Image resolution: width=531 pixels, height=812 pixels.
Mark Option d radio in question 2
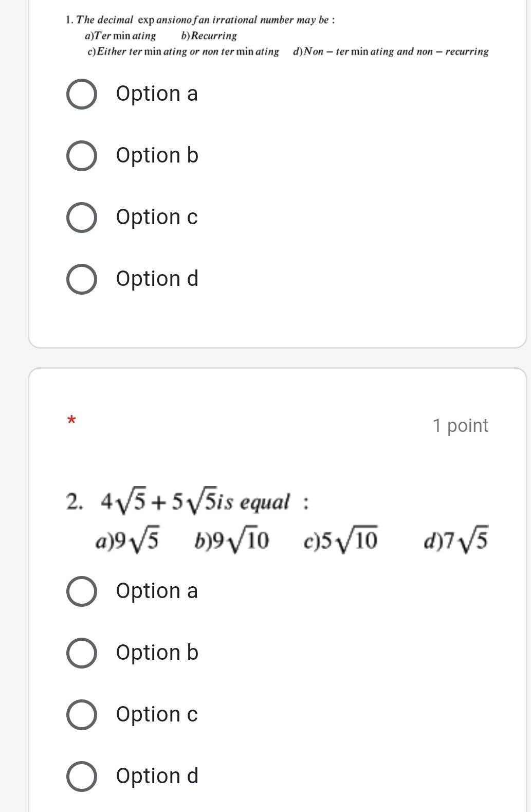(82, 777)
